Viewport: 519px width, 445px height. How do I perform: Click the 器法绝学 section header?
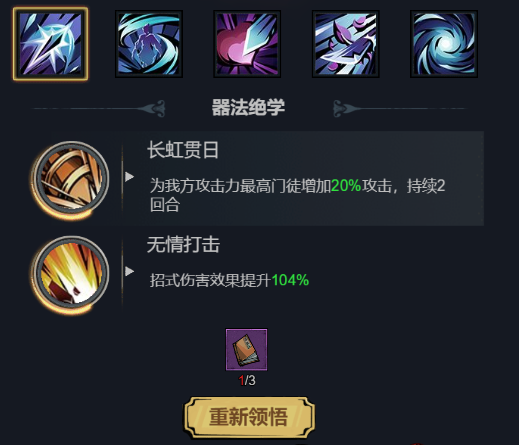[248, 107]
